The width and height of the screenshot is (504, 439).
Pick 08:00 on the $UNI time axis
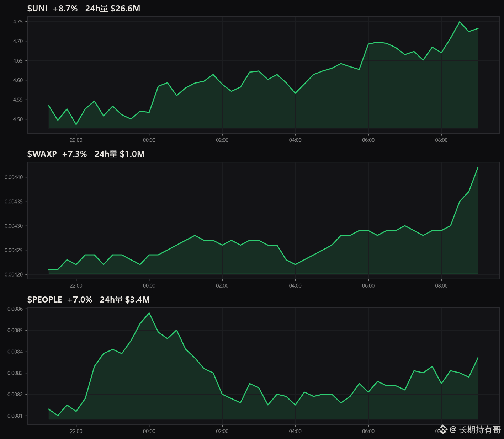(441, 140)
